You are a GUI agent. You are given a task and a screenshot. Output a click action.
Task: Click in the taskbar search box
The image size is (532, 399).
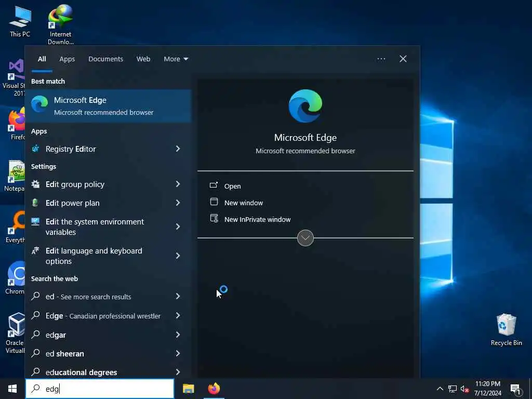(x=100, y=389)
